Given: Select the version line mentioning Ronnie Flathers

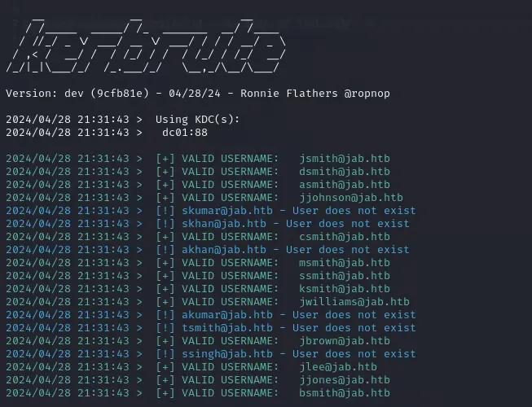Looking at the screenshot, I should tap(198, 93).
